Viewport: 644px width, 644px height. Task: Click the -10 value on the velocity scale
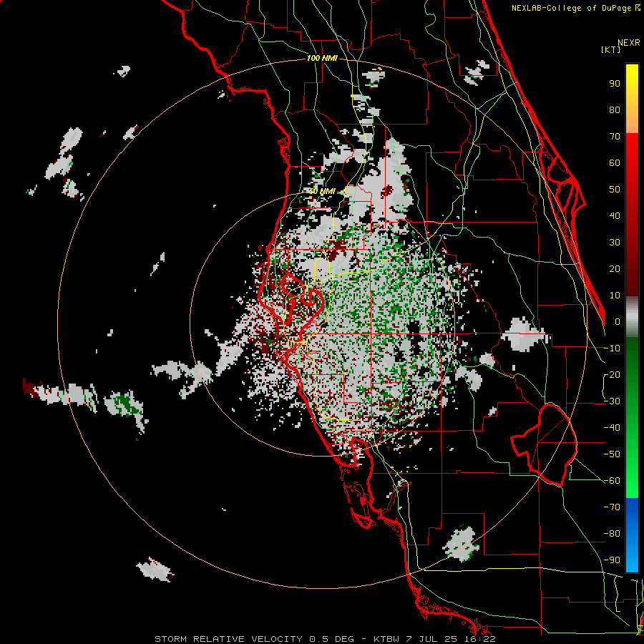(x=612, y=348)
